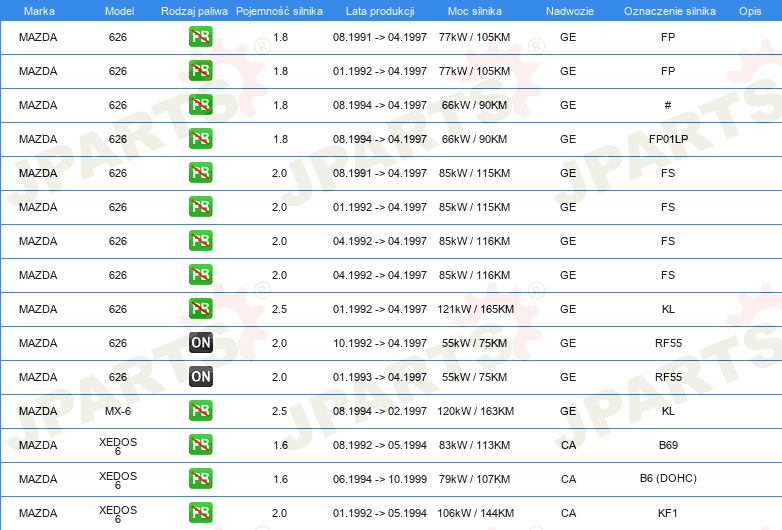Click the diesel ON icon for 10.1992 row
The height and width of the screenshot is (530, 782).
point(200,343)
